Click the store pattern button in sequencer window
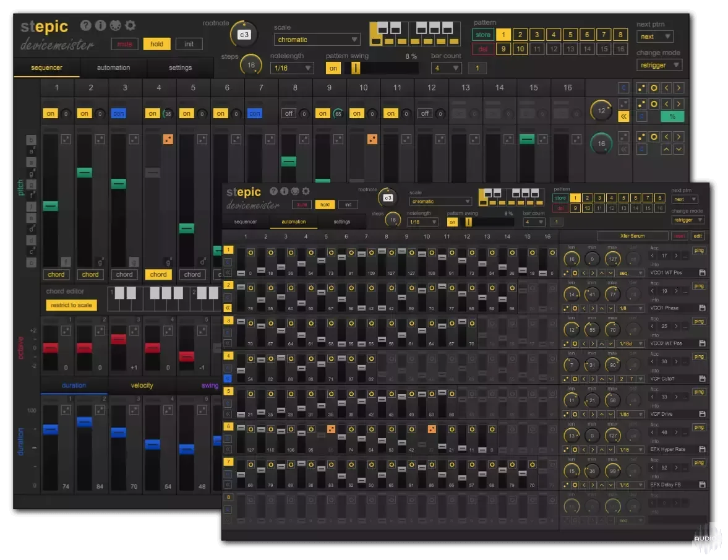The image size is (728, 560). [483, 35]
